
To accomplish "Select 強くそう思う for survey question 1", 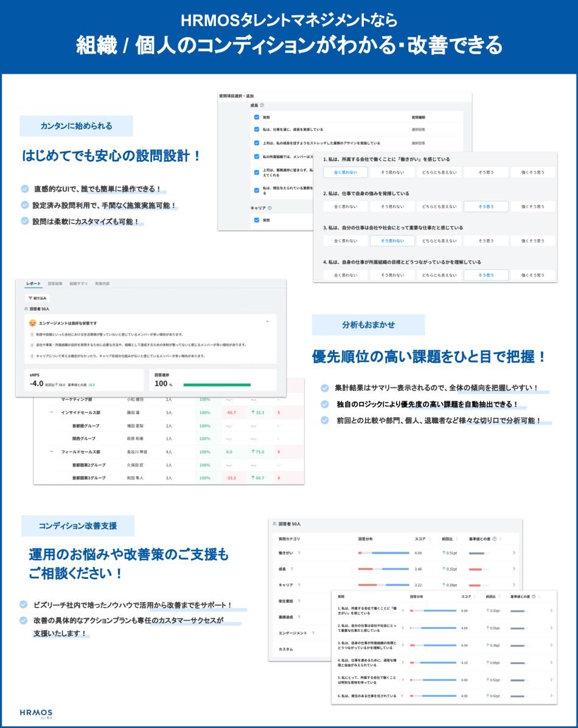I will pos(532,172).
